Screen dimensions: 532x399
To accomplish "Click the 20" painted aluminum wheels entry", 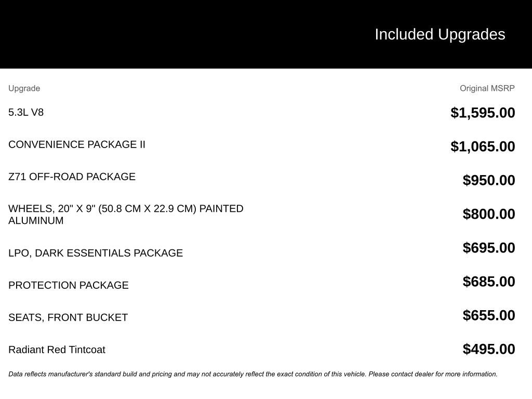I will 126,214.
